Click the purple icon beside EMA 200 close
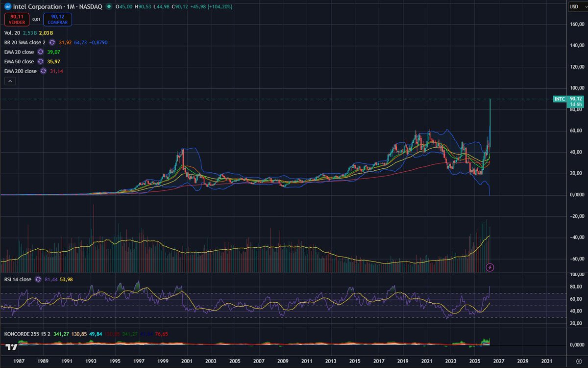 (43, 71)
